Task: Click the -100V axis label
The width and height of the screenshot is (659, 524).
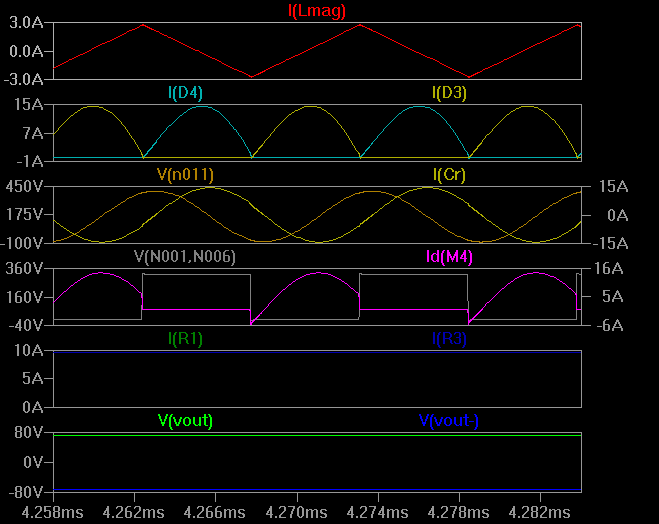Action: pos(22,243)
